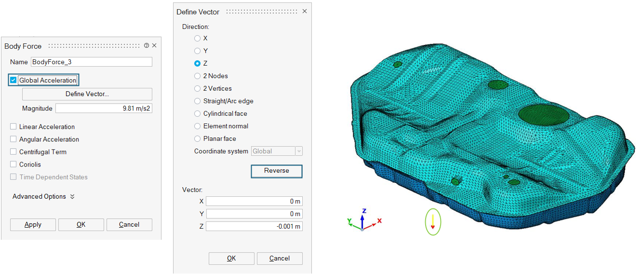
Task: Select Planar face direction option
Action: point(197,138)
